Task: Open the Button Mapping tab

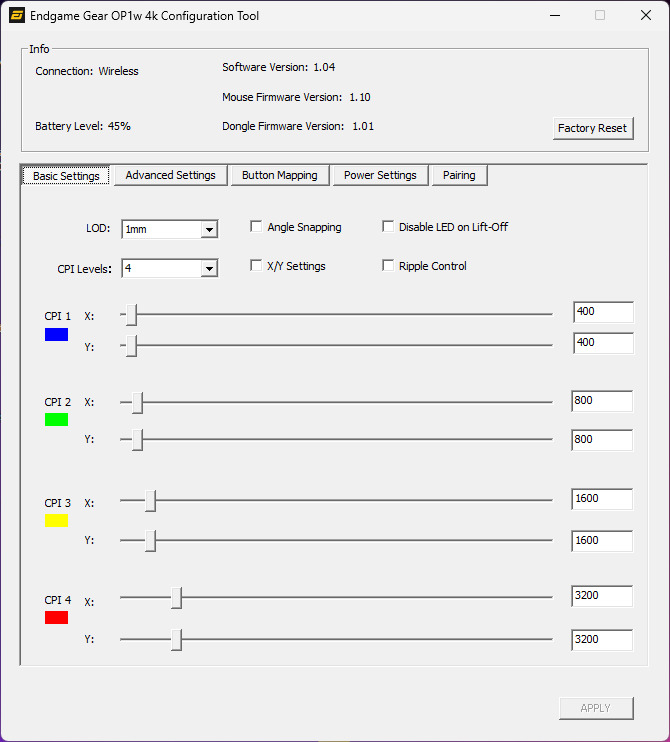Action: (280, 175)
